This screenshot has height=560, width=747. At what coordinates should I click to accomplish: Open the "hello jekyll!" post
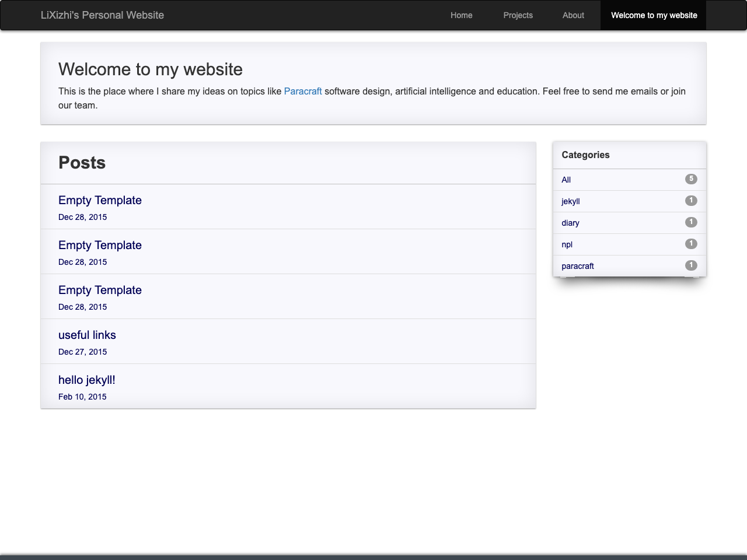coord(86,380)
